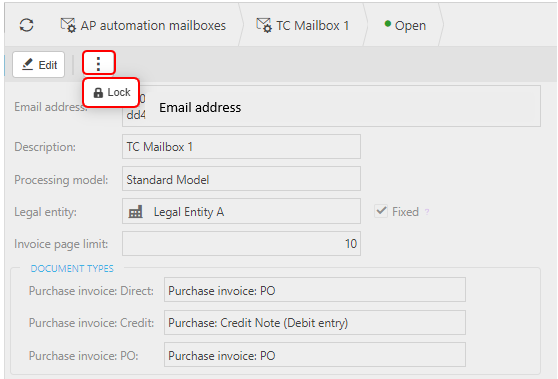Click the legal entity building icon
This screenshot has height=379, width=558.
click(x=136, y=212)
